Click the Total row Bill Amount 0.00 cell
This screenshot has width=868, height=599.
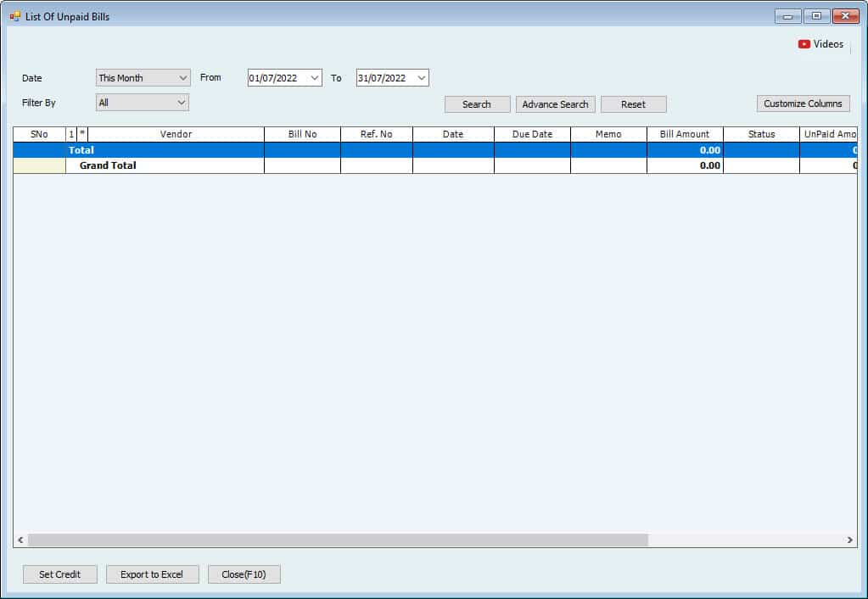pos(685,150)
